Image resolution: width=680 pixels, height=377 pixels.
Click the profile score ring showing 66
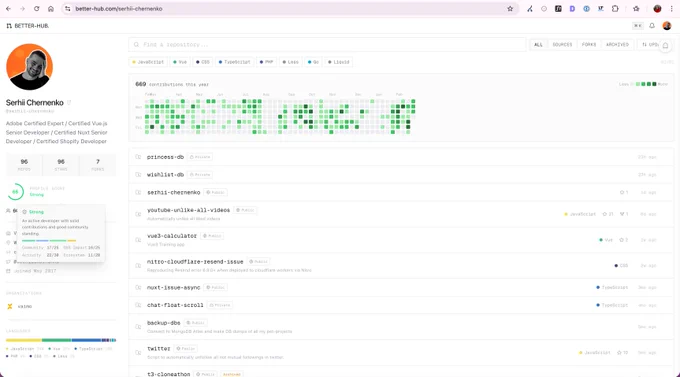[15, 192]
